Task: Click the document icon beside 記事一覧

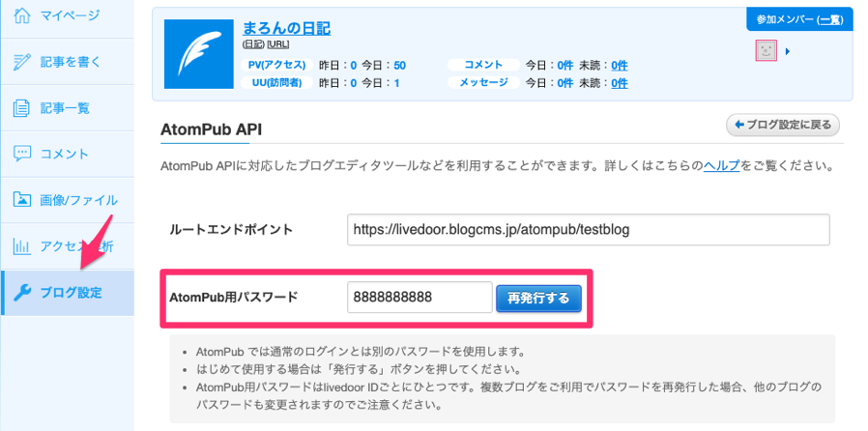Action: coord(21,107)
